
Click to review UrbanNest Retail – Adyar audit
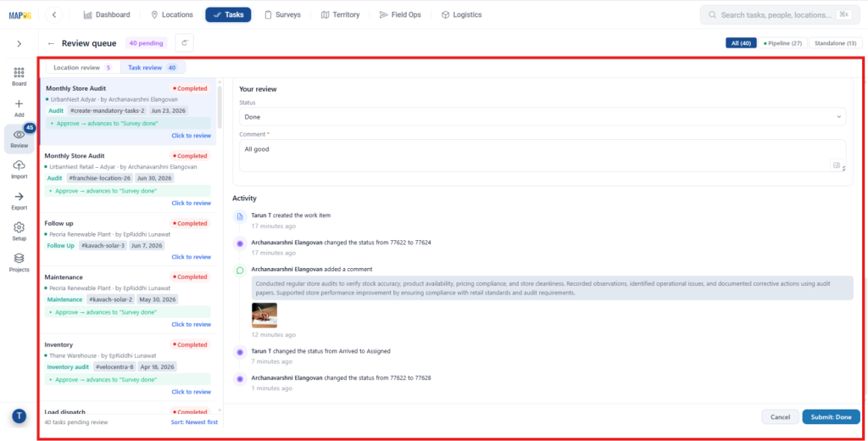click(191, 204)
